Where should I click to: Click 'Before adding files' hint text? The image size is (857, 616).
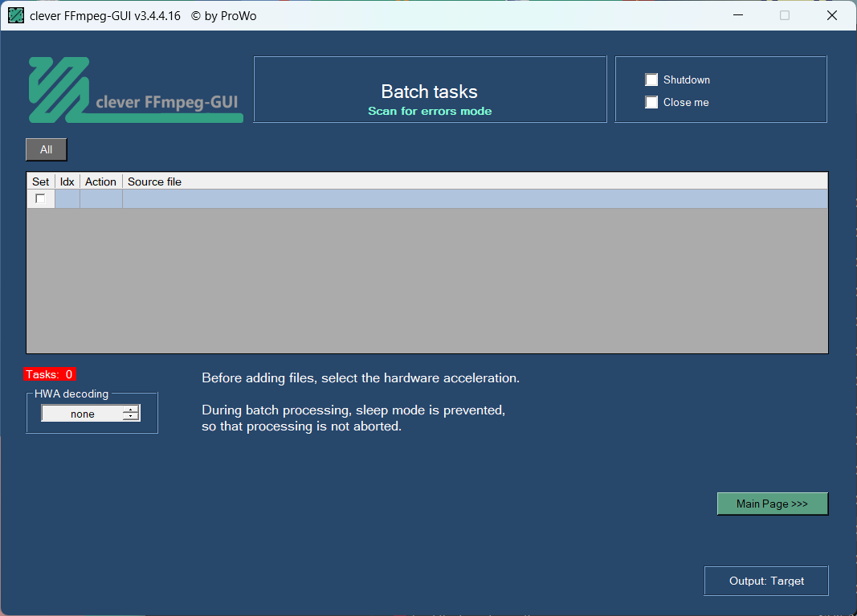(361, 378)
